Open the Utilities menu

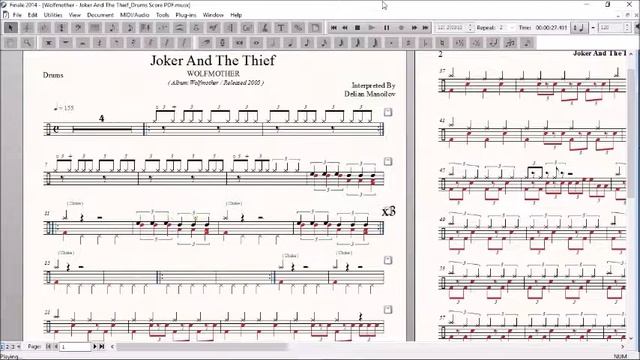tap(53, 15)
